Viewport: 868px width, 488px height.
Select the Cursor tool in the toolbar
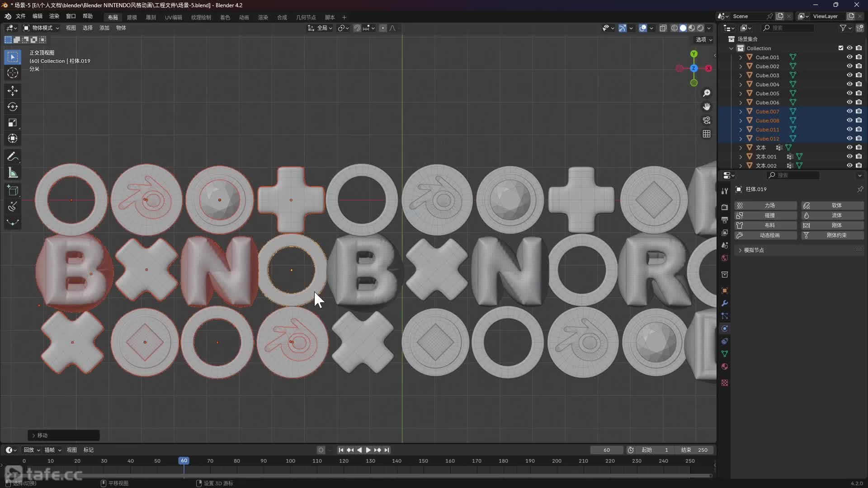coord(13,73)
